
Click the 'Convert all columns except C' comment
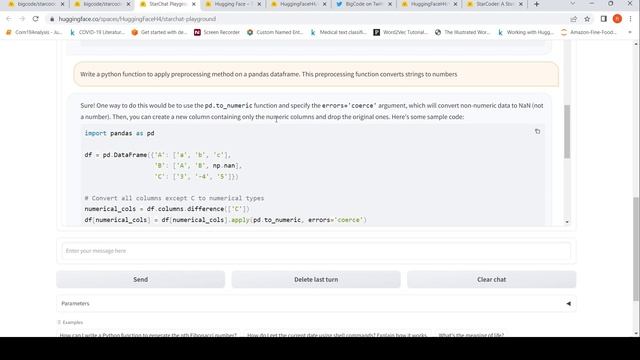[174, 198]
